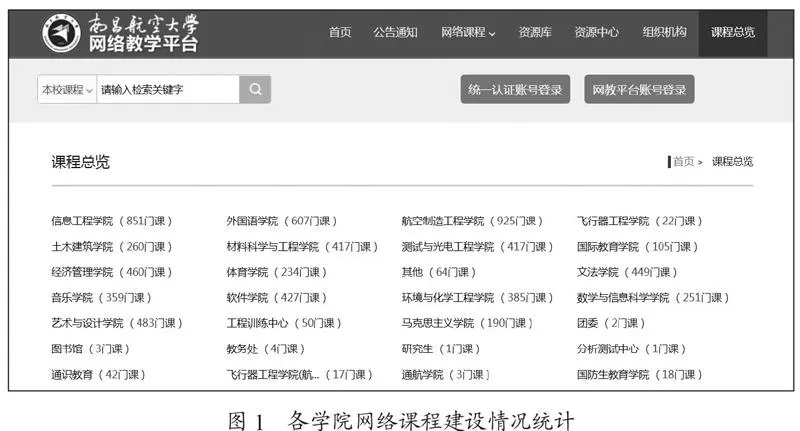Focus the keyword search input field
This screenshot has height=431, width=800.
point(168,90)
